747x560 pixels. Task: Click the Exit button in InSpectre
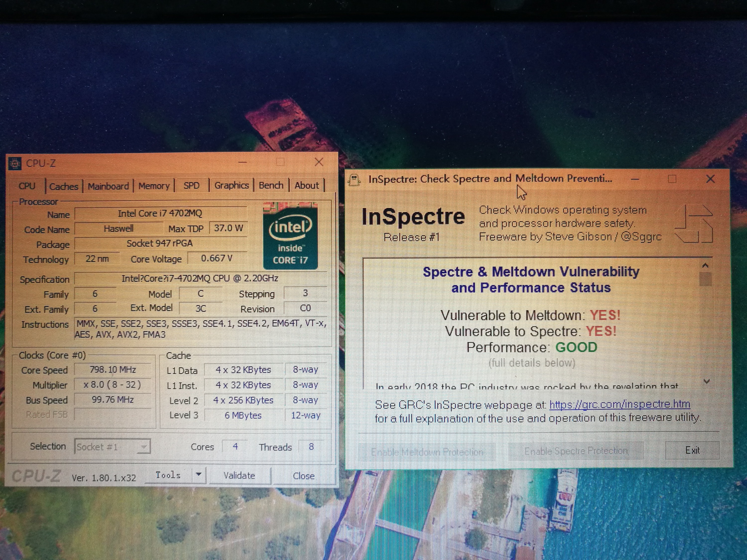click(692, 450)
